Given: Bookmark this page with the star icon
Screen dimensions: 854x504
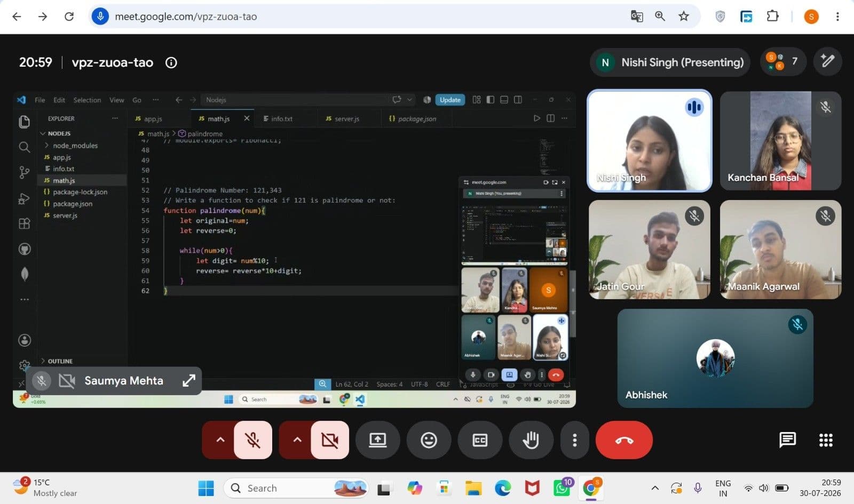Looking at the screenshot, I should 684,17.
